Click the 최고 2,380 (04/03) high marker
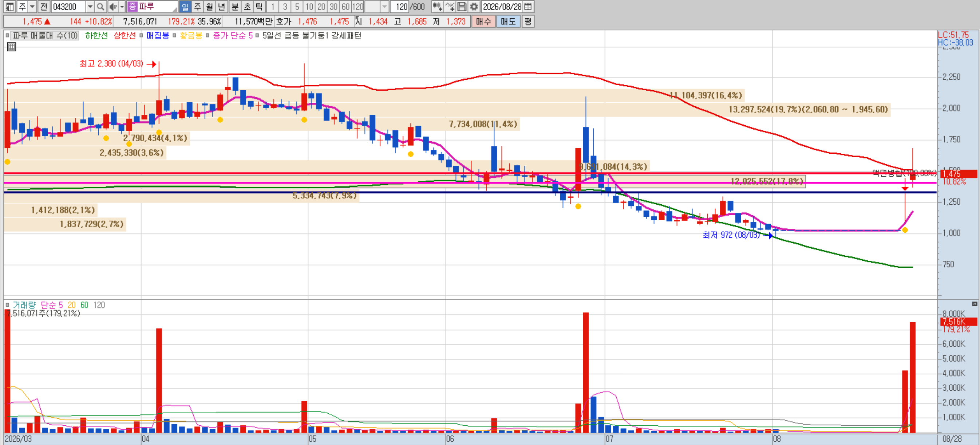Viewport: 980px width, 445px height. 111,64
